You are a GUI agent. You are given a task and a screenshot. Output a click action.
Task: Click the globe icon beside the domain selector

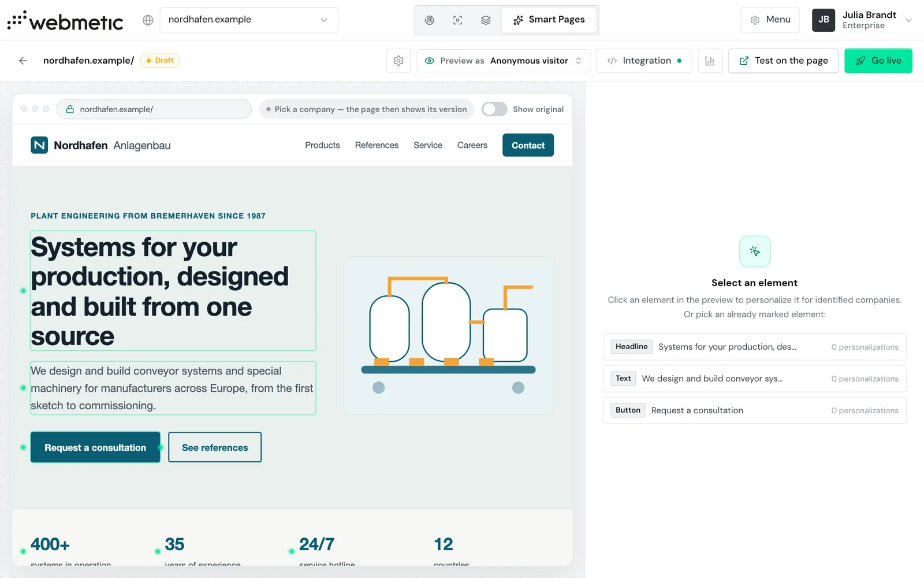coord(148,20)
